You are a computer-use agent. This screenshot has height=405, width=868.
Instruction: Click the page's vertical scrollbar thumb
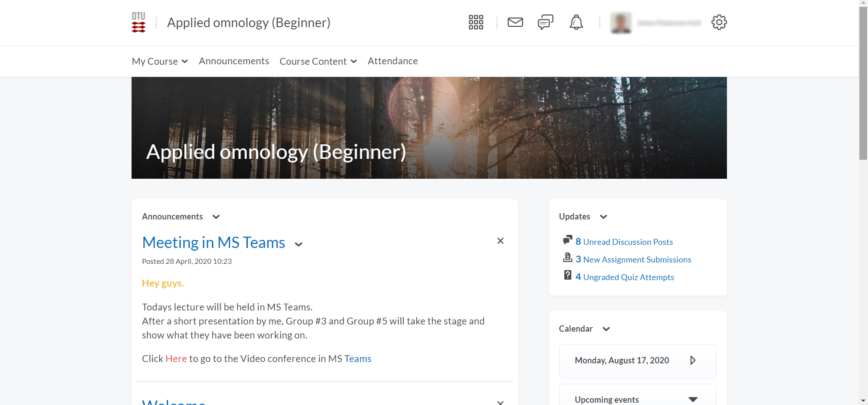tap(863, 84)
